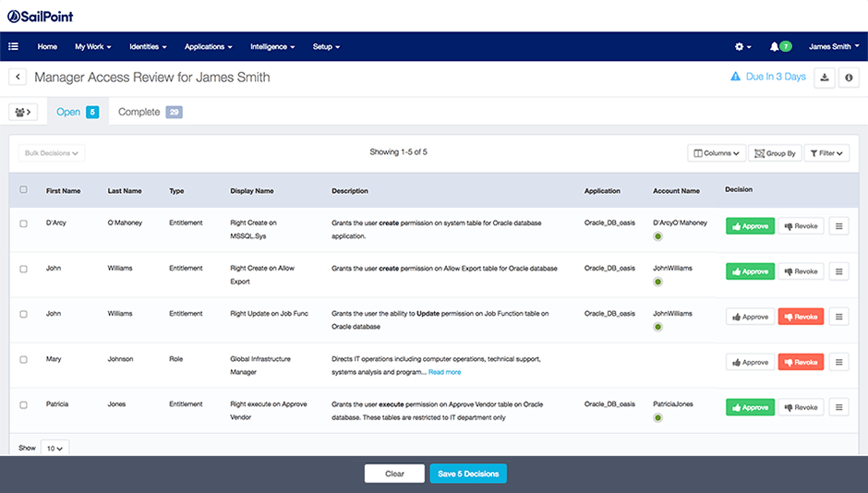The height and width of the screenshot is (493, 868).
Task: Expand the identities group panel icon
Action: pos(23,112)
